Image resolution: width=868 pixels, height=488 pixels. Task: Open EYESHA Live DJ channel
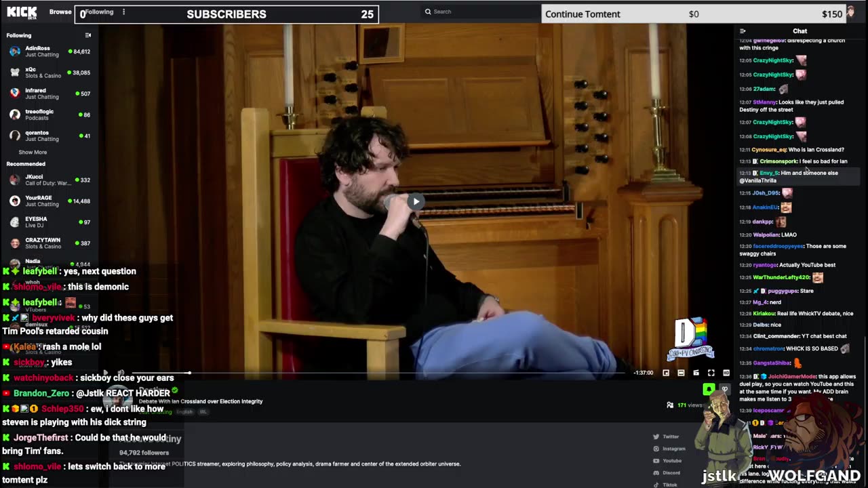tap(50, 222)
